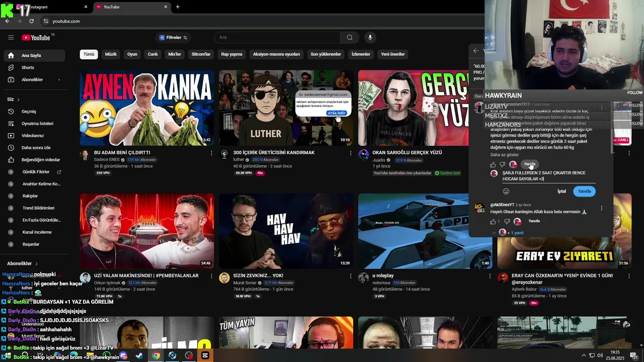This screenshot has width=644, height=362.
Task: Select the Müzik filter chip
Action: (x=111, y=54)
